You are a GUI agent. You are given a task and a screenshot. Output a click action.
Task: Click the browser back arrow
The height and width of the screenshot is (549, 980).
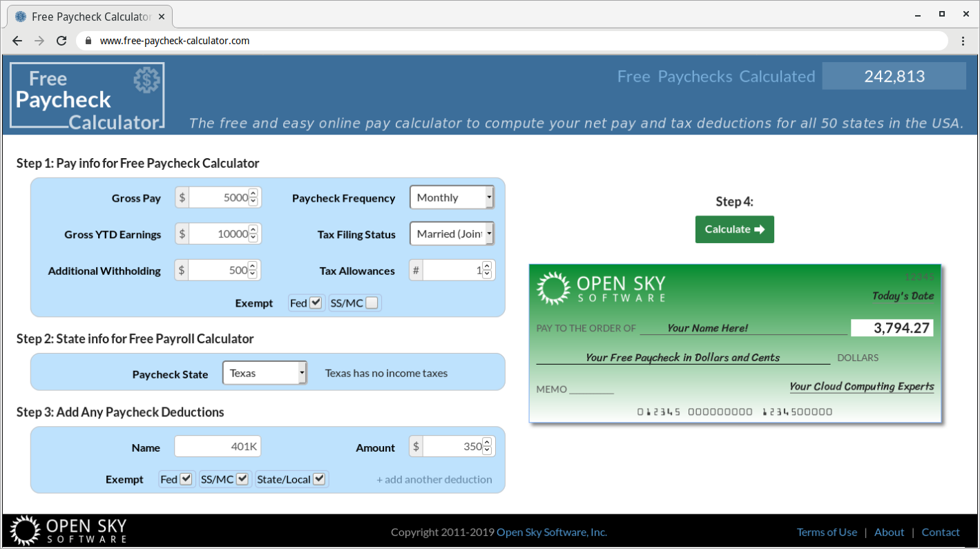17,41
